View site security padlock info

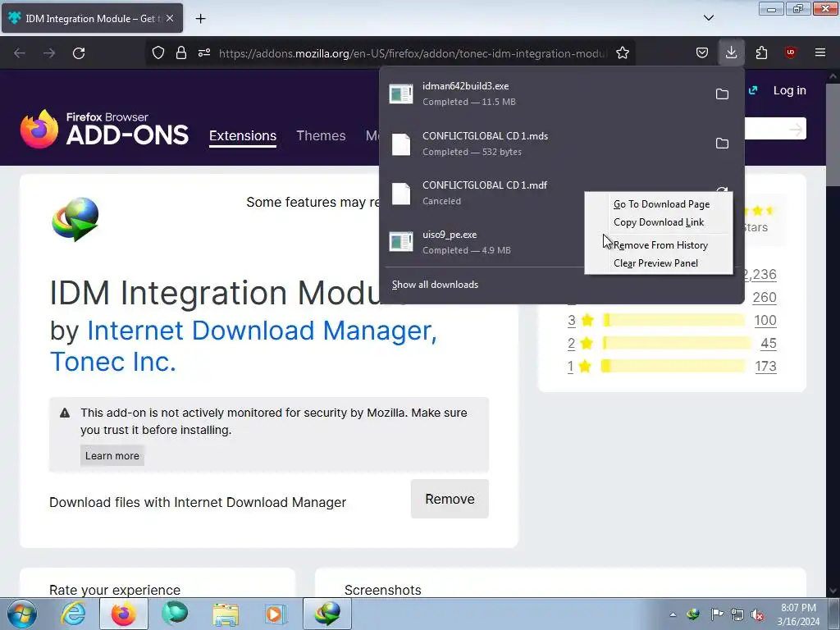(181, 53)
